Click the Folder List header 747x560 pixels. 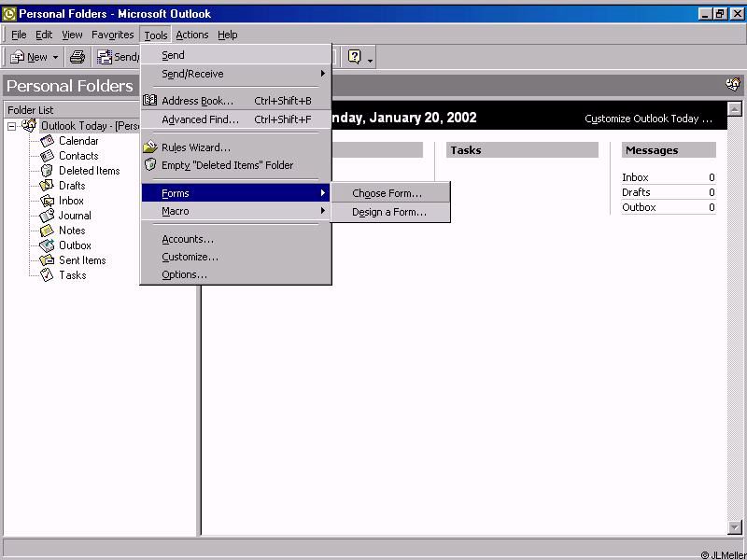point(72,110)
